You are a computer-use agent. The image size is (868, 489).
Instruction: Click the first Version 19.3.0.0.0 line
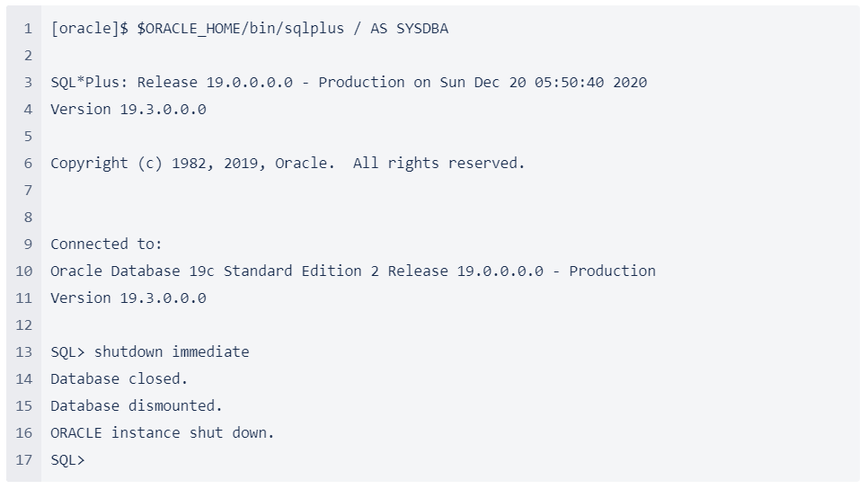coord(128,109)
